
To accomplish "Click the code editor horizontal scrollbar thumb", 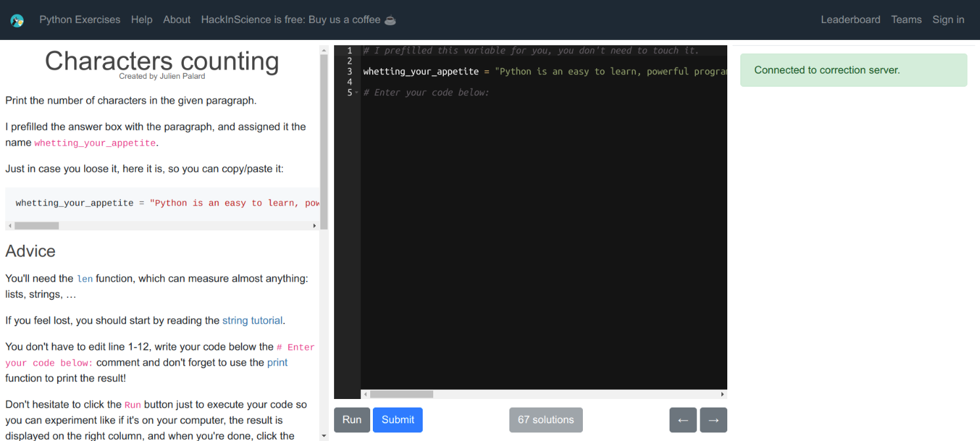I will click(401, 394).
